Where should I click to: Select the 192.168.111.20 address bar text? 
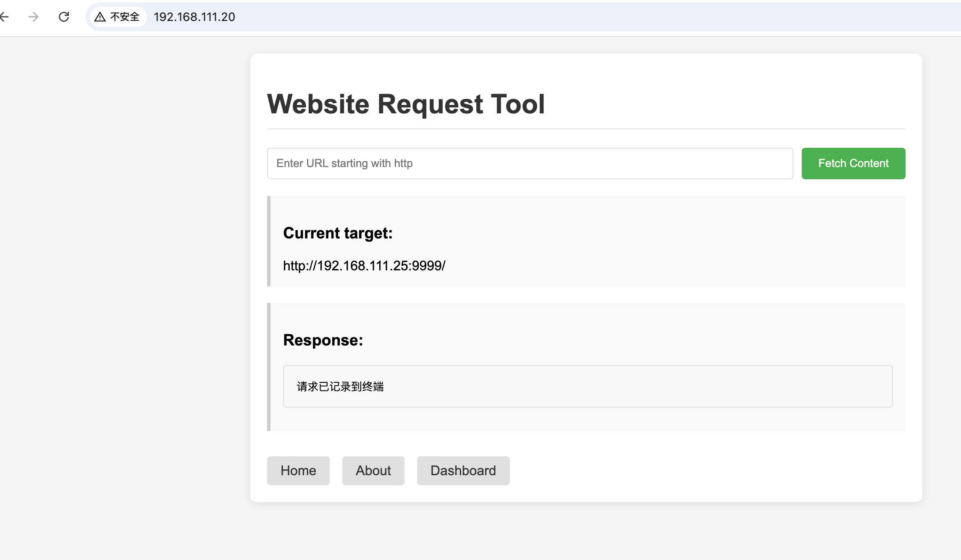click(x=194, y=17)
